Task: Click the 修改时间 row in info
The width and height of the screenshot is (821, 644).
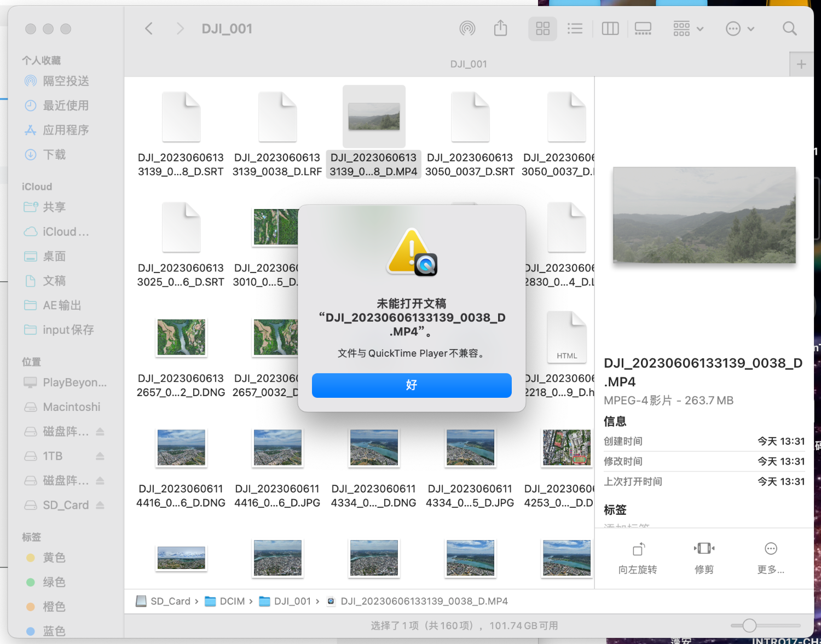Action: (704, 461)
